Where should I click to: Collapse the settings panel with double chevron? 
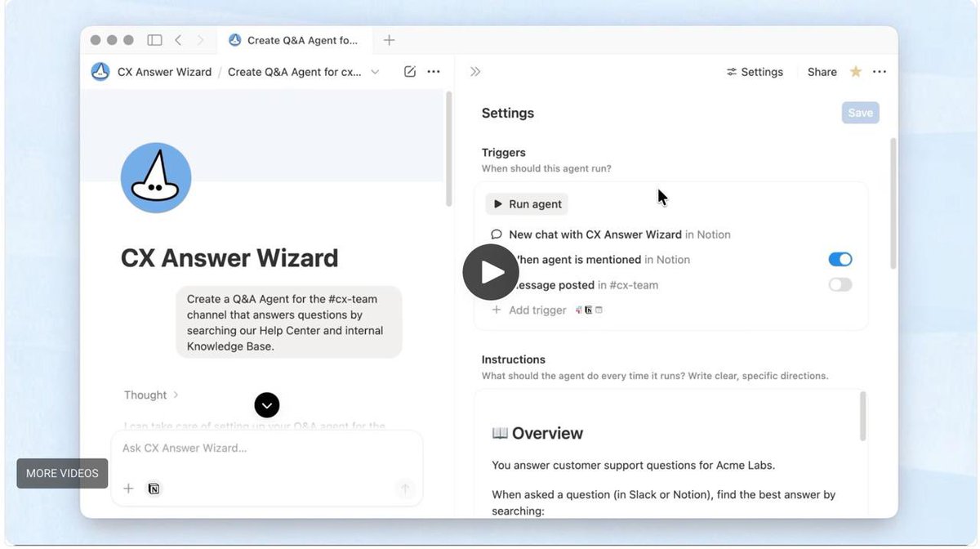pyautogui.click(x=475, y=72)
